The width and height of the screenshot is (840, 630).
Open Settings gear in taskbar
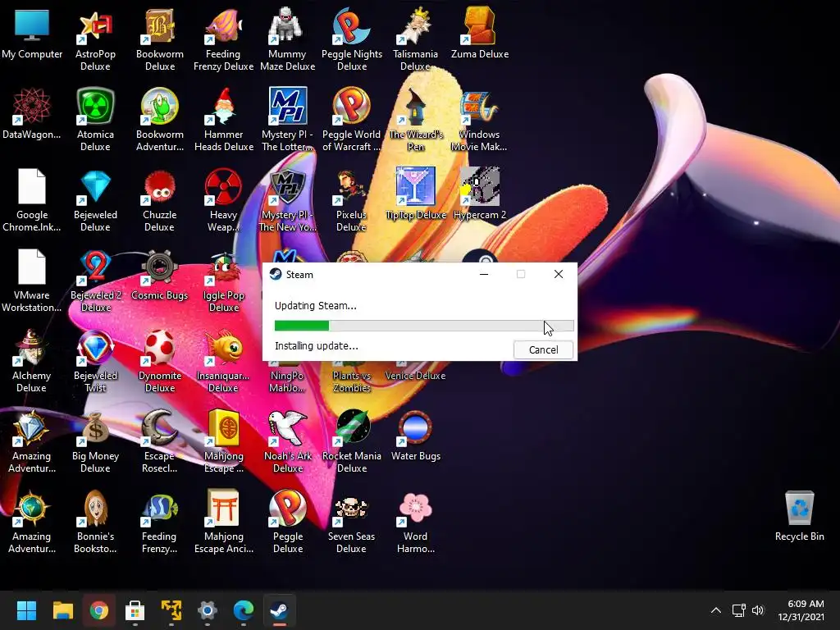(x=208, y=610)
